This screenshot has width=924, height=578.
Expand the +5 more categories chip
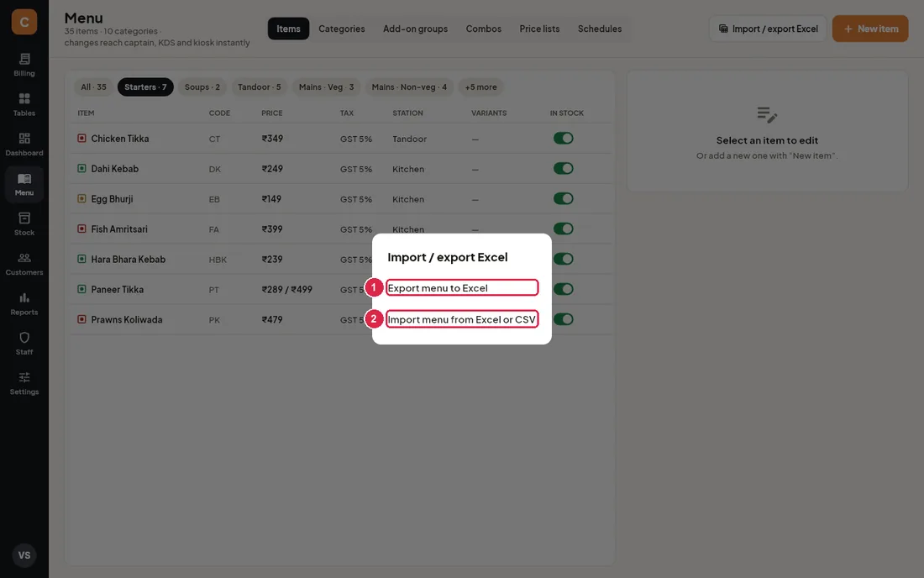tap(480, 87)
